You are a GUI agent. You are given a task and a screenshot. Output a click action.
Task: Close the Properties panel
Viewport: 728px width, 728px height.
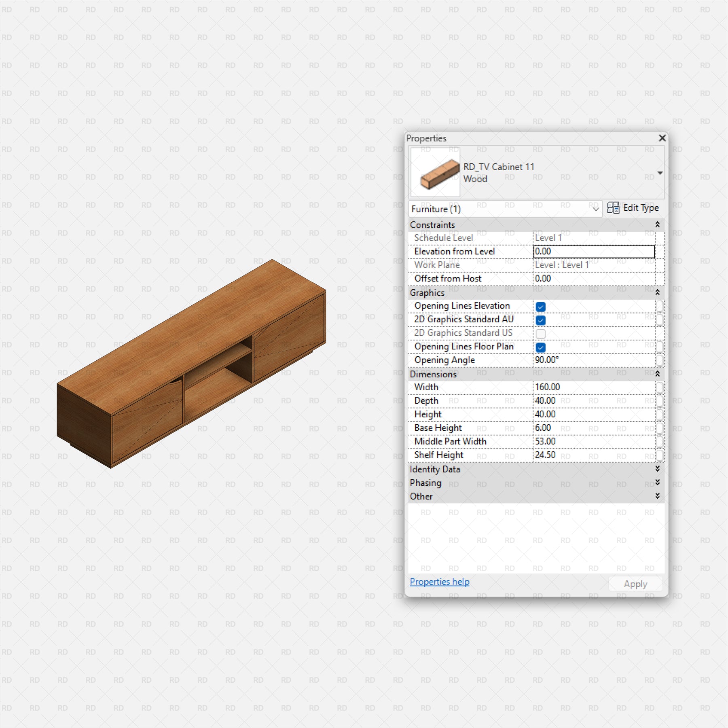[x=662, y=138]
